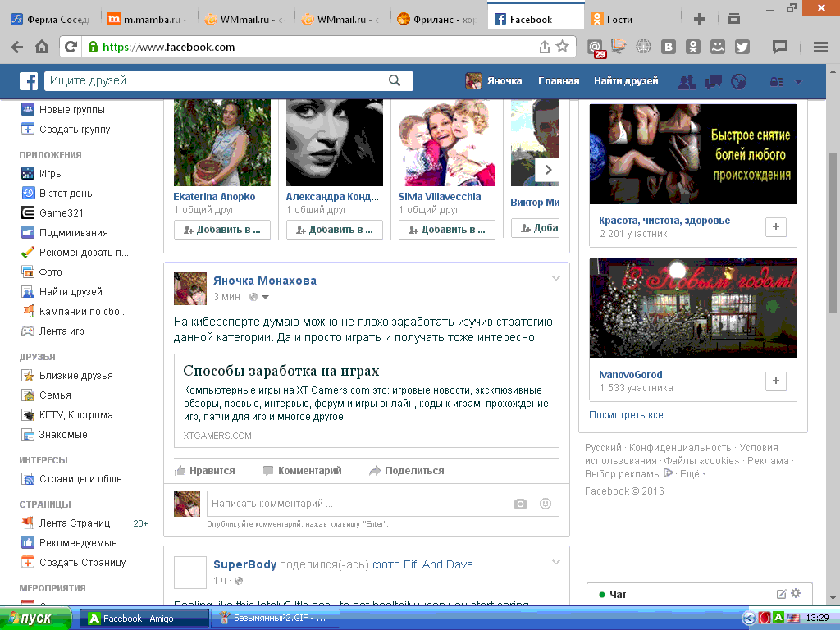Image resolution: width=840 pixels, height=630 pixels.
Task: Switch to Гости tab
Action: pos(632,20)
